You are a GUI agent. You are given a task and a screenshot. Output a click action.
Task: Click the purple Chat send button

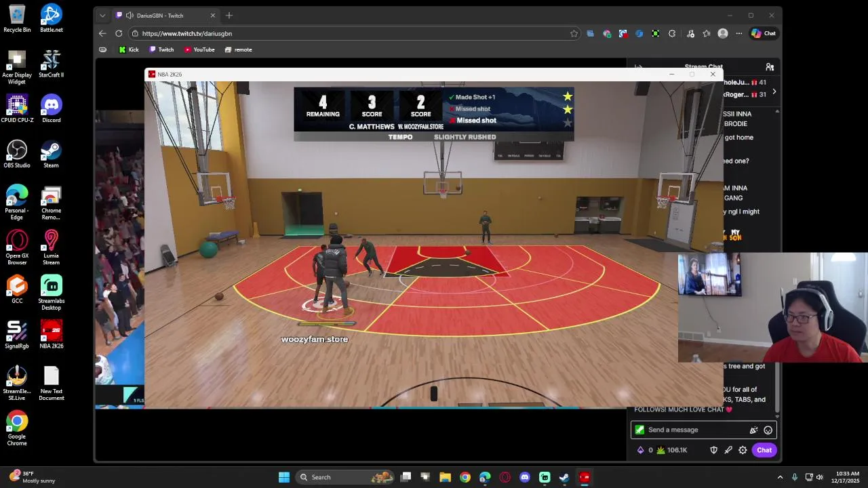point(764,450)
